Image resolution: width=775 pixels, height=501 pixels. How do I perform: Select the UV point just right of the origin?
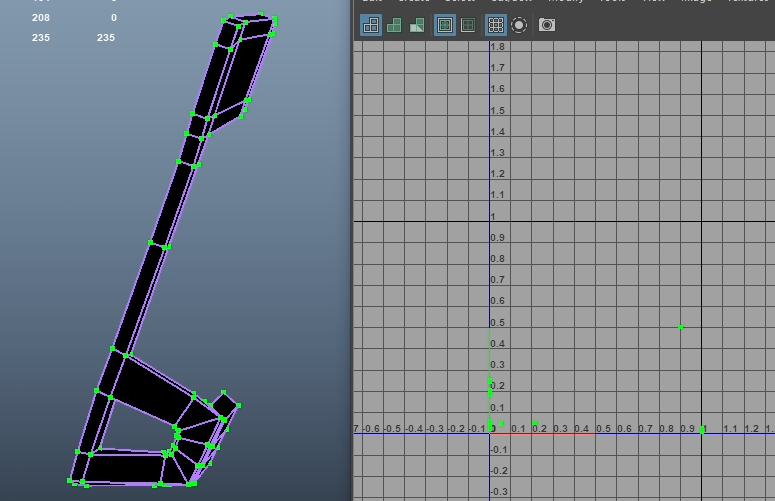tap(501, 423)
